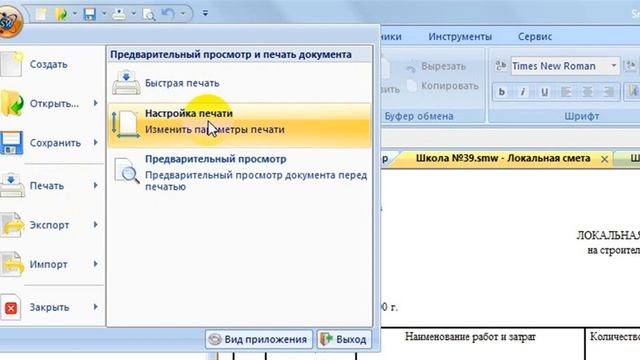The width and height of the screenshot is (640, 360).
Task: Click the Экспорт arrow page icon
Action: point(12,224)
